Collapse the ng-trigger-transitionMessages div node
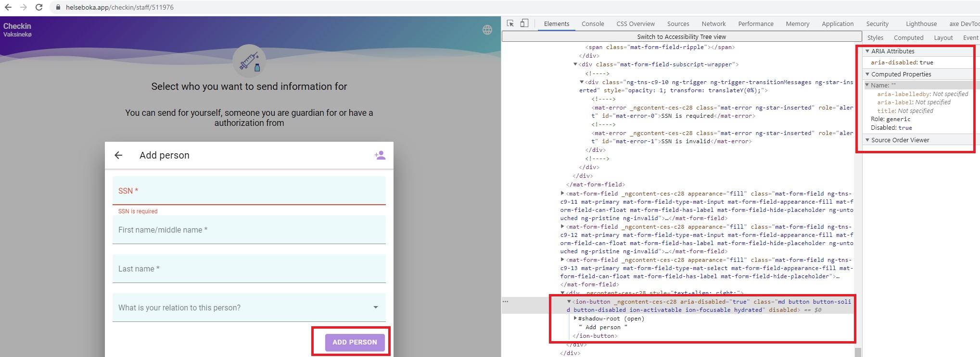The height and width of the screenshot is (357, 980). pyautogui.click(x=582, y=82)
